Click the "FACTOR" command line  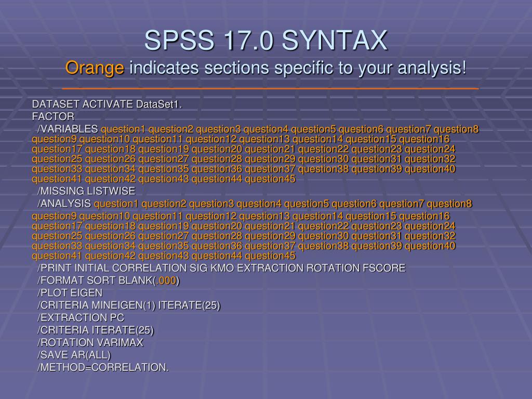coord(53,117)
